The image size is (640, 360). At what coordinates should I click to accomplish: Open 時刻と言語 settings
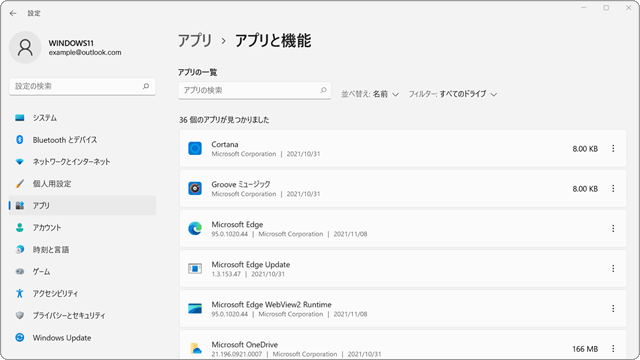(x=82, y=250)
